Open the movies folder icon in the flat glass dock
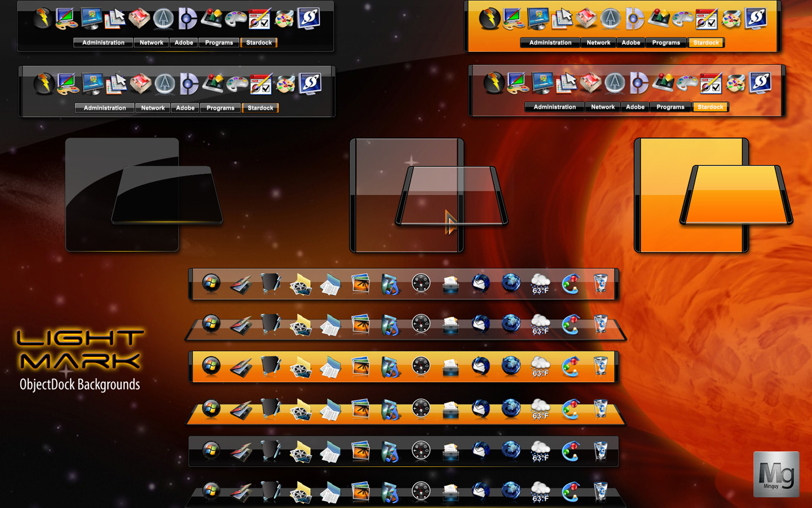This screenshot has height=508, width=812. click(x=301, y=284)
